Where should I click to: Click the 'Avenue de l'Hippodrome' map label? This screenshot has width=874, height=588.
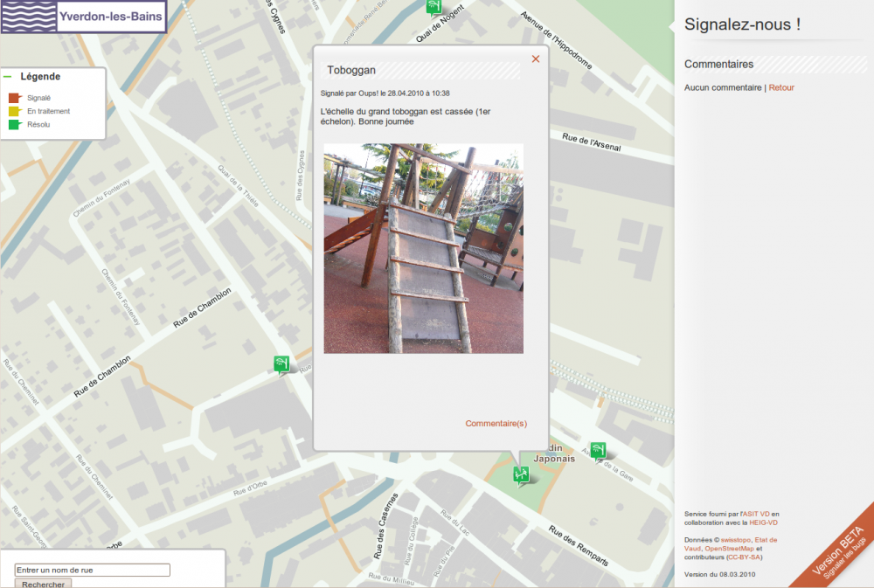point(556,40)
